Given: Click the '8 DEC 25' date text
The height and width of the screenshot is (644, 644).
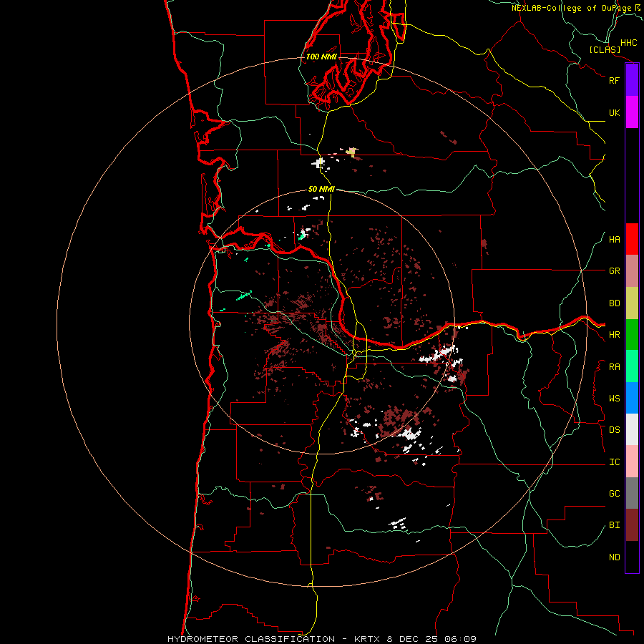Looking at the screenshot, I should coord(413,639).
